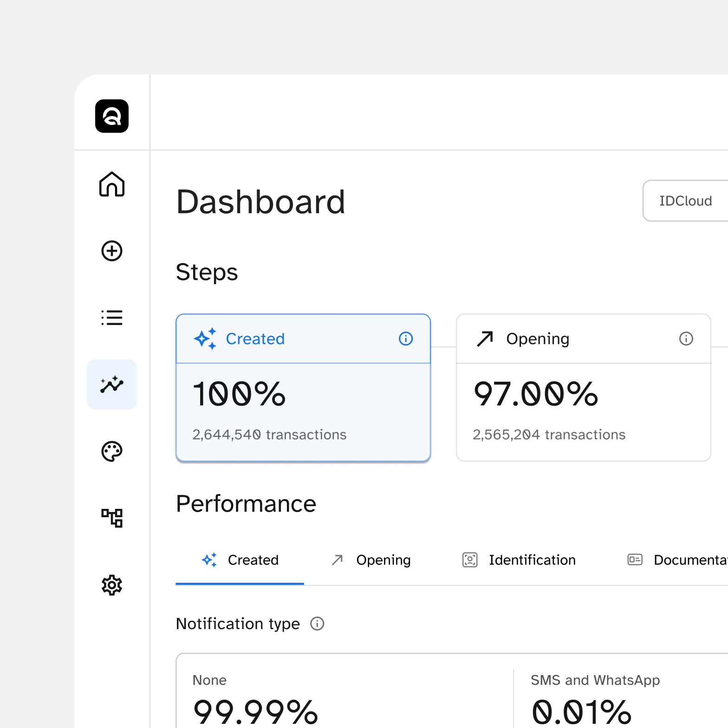This screenshot has height=728, width=728.
Task: Click the None notification label
Action: (210, 680)
